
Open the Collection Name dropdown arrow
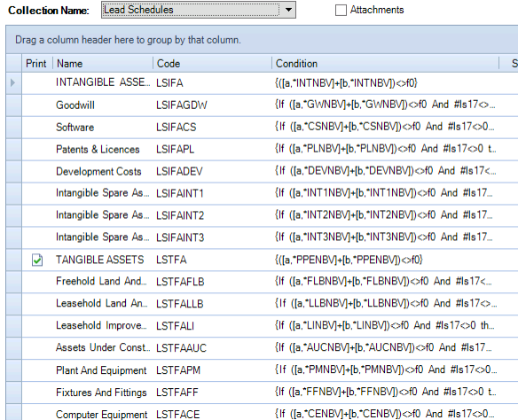(288, 10)
